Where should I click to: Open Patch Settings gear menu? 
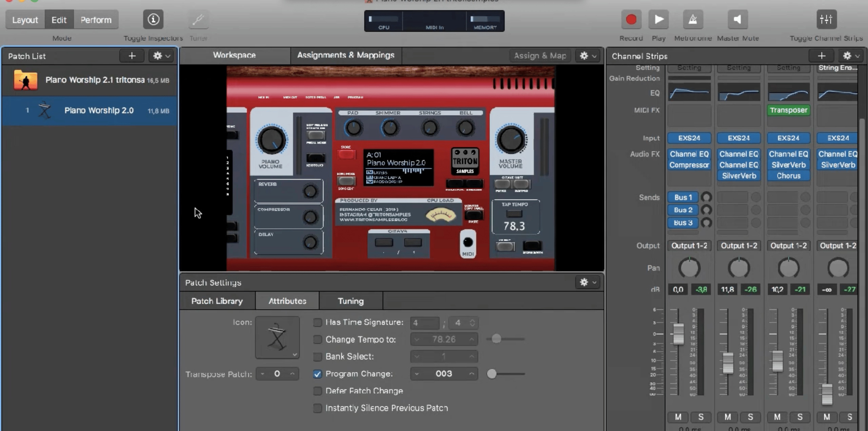(588, 282)
